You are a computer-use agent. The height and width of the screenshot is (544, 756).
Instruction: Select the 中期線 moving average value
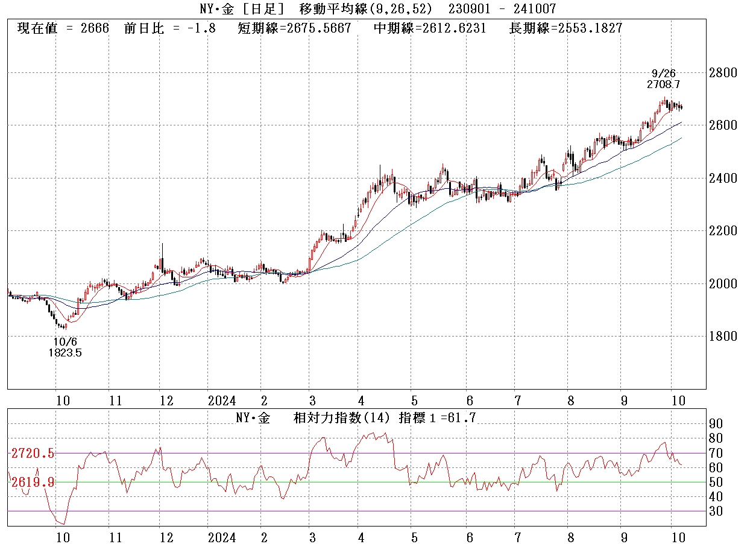point(430,29)
